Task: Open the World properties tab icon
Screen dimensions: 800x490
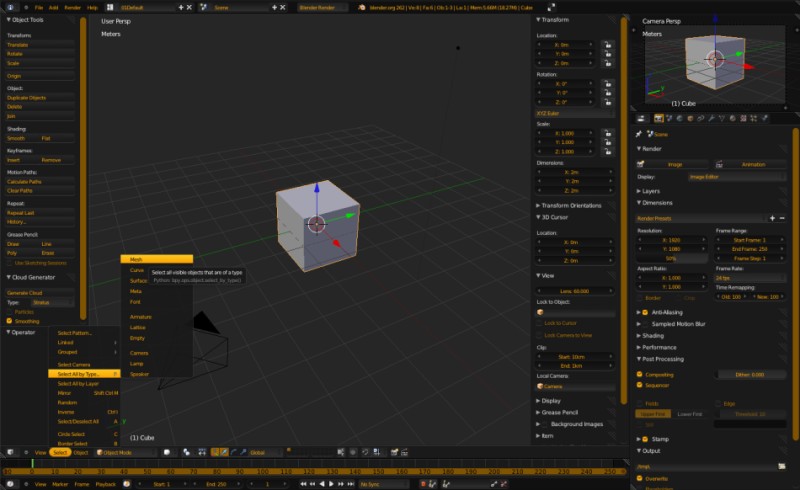Action: (680, 118)
